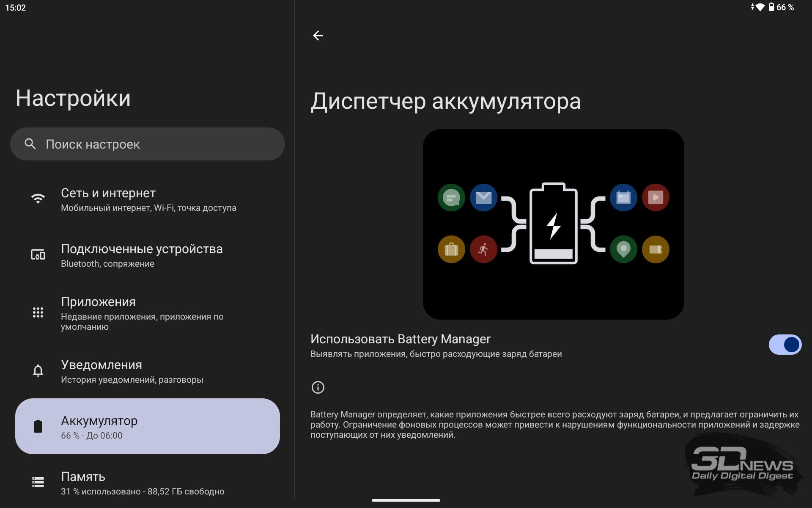Click the storage icon beside Память
The width and height of the screenshot is (812, 508).
coord(38,482)
